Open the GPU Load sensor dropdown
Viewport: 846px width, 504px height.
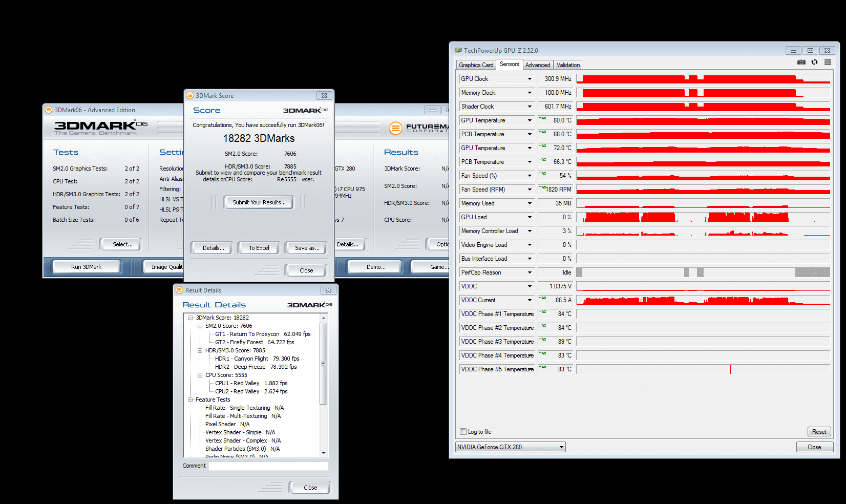click(x=530, y=217)
